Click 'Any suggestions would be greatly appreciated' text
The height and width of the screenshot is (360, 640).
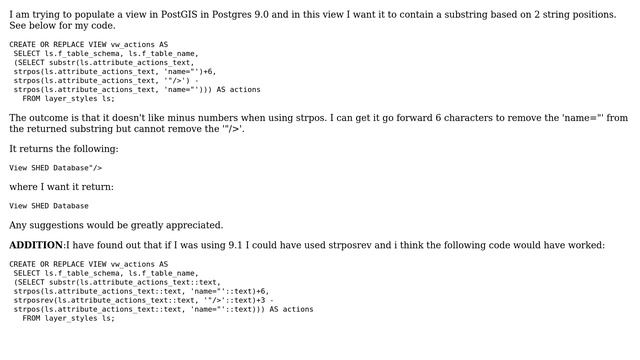[x=116, y=225]
